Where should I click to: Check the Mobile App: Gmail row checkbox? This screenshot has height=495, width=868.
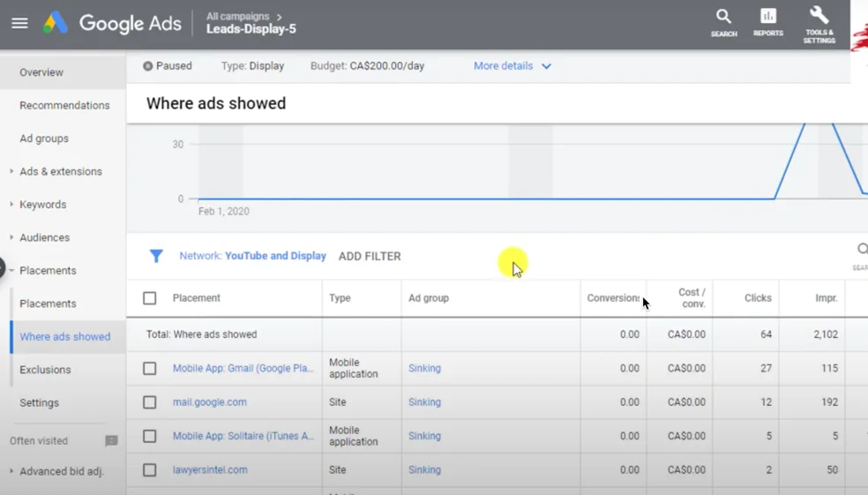point(149,368)
